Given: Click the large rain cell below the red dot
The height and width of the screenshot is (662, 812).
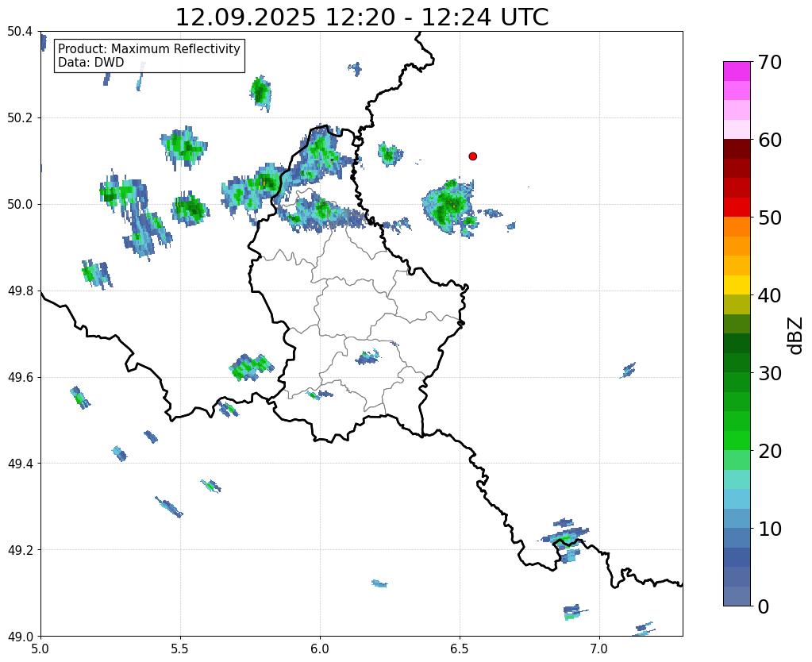Looking at the screenshot, I should click(x=448, y=207).
